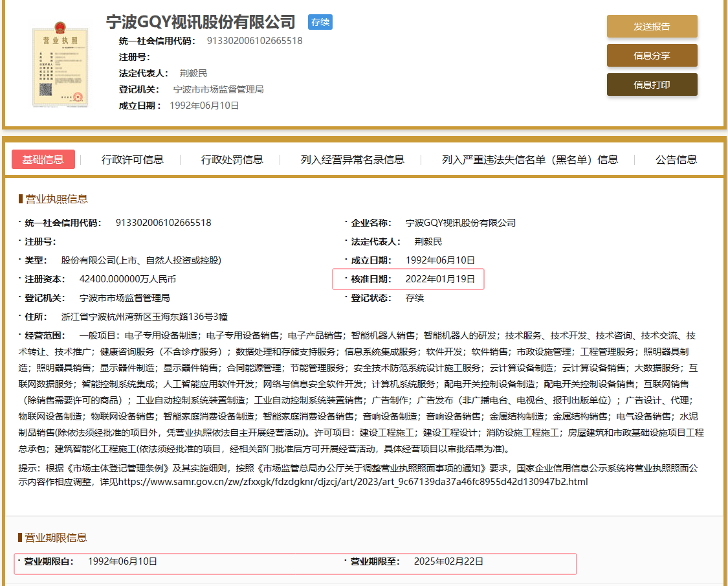728x586 pixels.
Task: Click header registration authority 宁波市市场监督管理局
Action: pyautogui.click(x=218, y=89)
